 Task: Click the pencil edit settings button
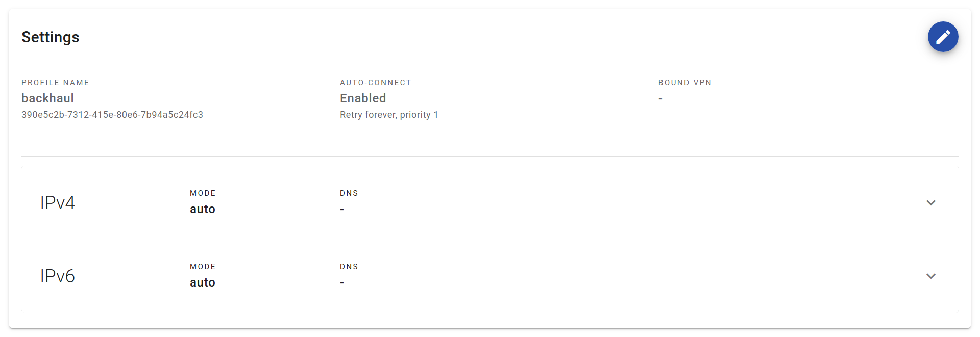(943, 37)
